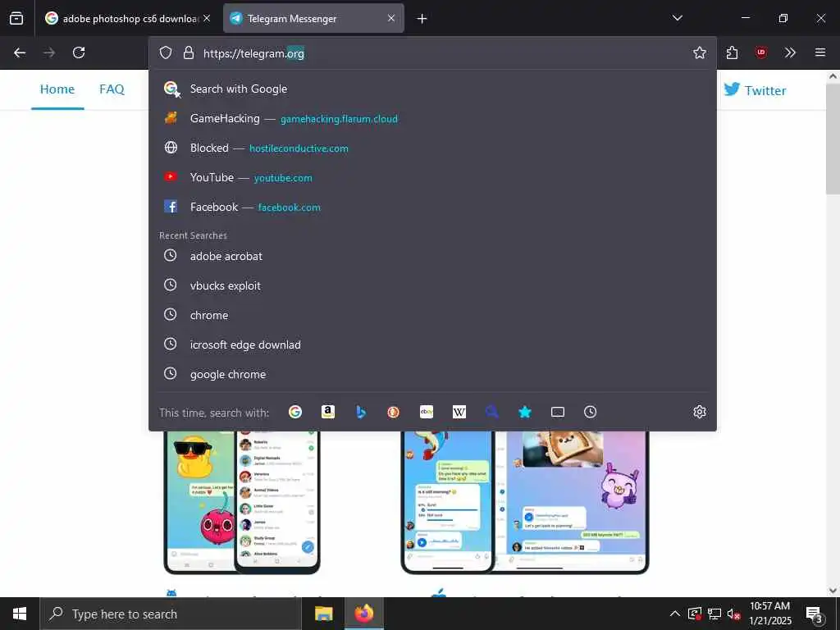Search bookmarks with star icon
840x630 pixels.
coord(524,412)
